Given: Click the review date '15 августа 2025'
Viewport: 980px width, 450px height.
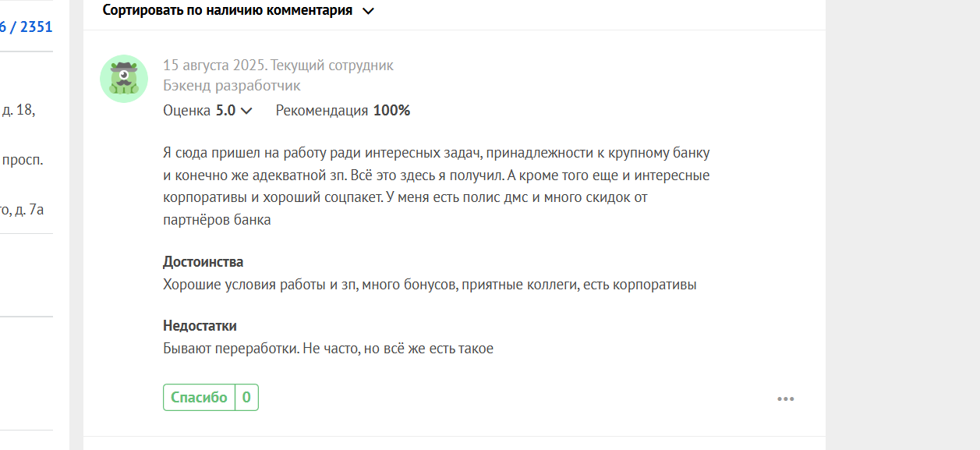Looking at the screenshot, I should click(x=213, y=66).
